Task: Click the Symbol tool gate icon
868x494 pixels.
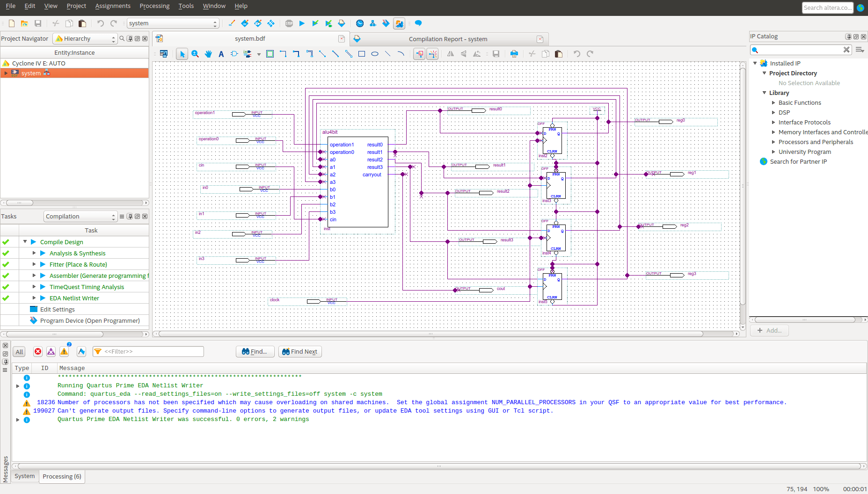Action: [x=234, y=54]
